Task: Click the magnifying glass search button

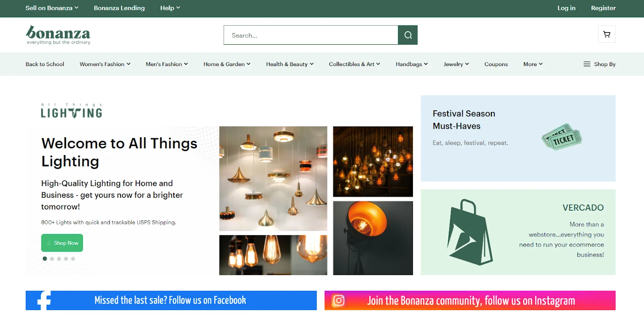Action: [408, 35]
